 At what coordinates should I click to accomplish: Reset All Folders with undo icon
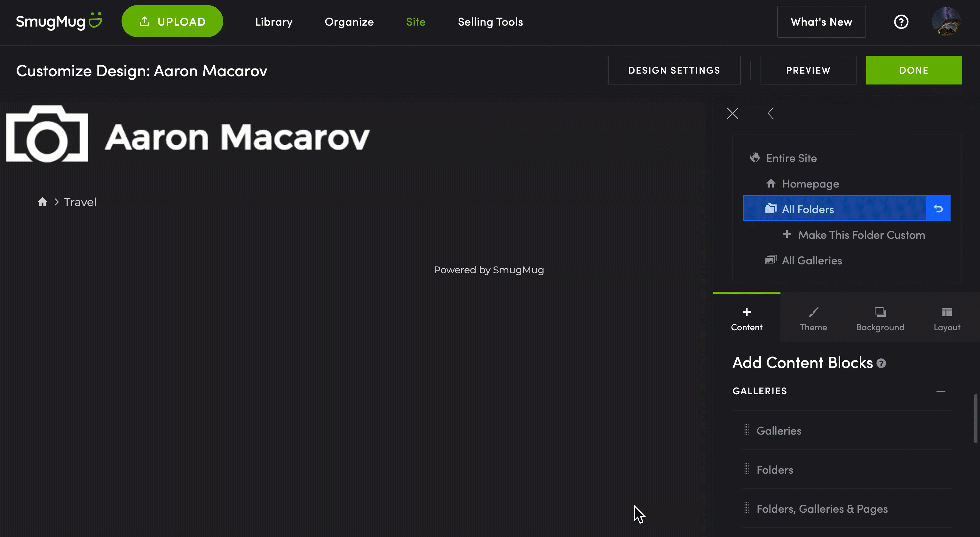tap(938, 209)
